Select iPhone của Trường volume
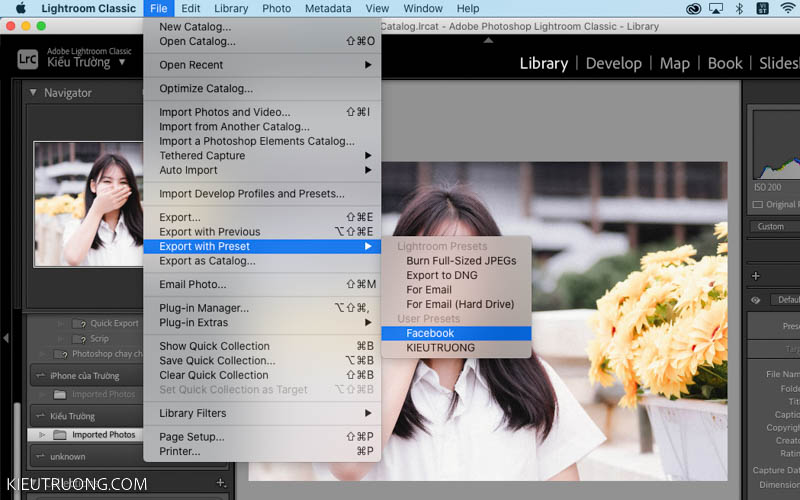800x500 pixels. [86, 376]
